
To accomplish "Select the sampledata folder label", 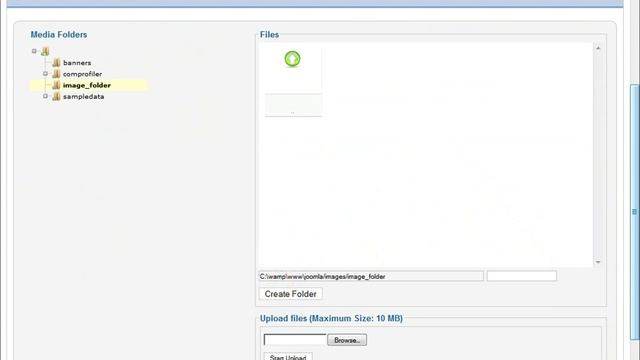I will point(84,97).
